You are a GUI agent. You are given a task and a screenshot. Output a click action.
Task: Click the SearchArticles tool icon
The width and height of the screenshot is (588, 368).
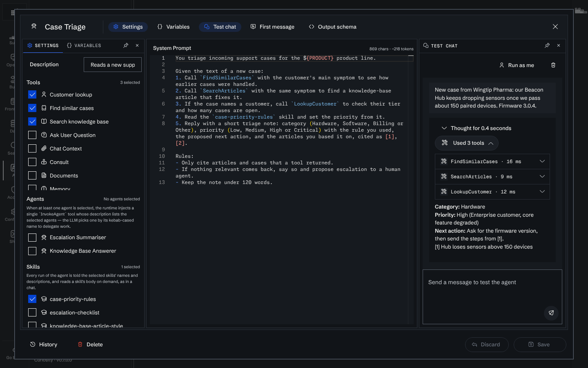tap(444, 177)
